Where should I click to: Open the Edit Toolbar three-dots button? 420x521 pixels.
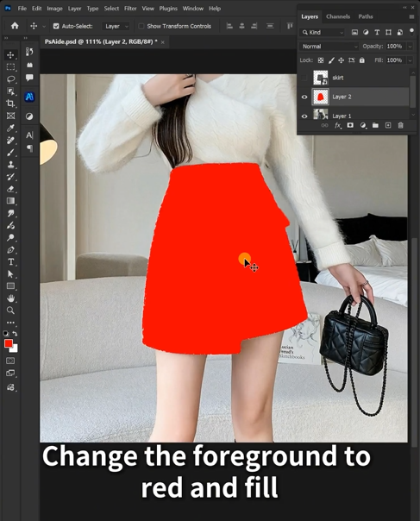(x=10, y=323)
